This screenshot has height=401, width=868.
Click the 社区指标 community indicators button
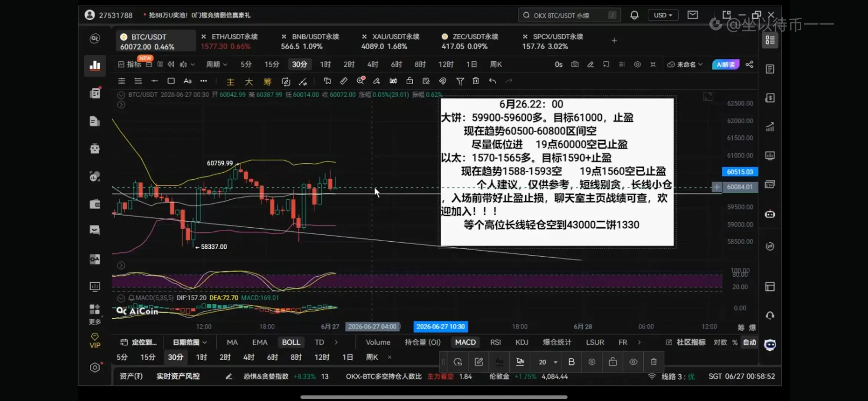(x=686, y=342)
